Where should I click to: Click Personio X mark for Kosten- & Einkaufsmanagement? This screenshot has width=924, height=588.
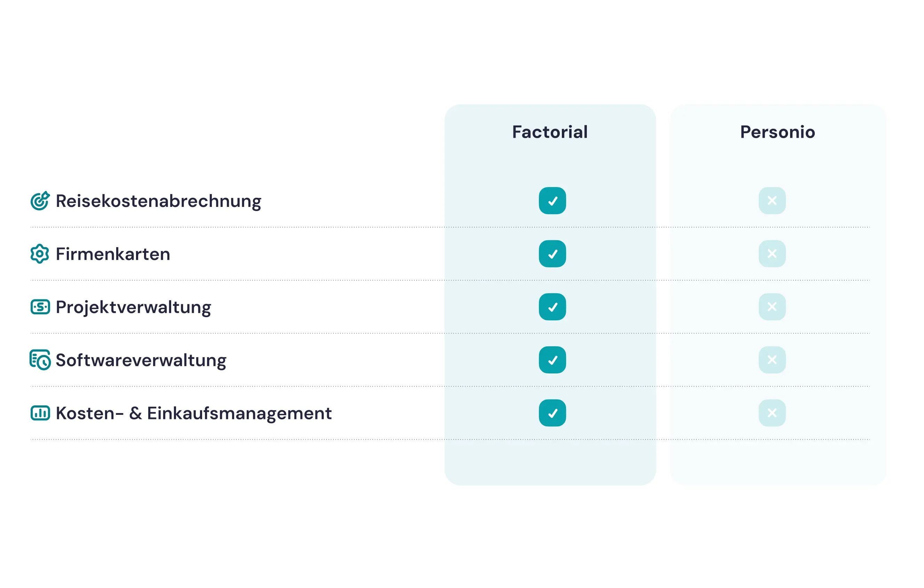(772, 413)
